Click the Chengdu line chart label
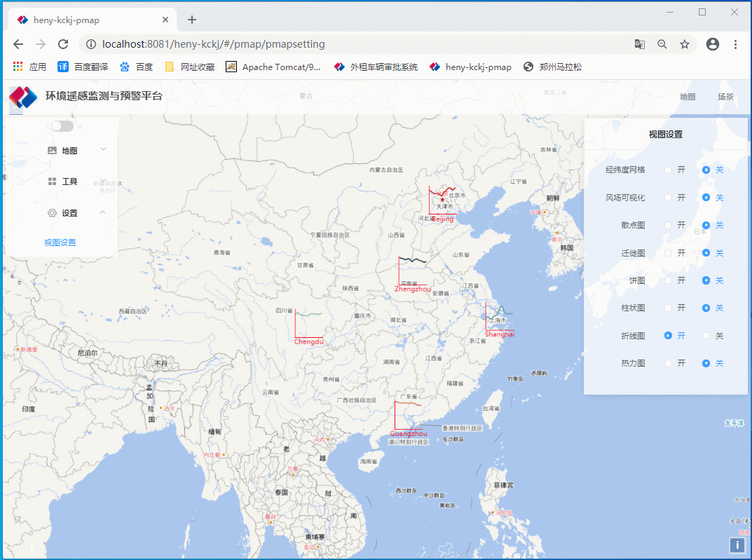Viewport: 752px width, 560px height. coord(309,341)
